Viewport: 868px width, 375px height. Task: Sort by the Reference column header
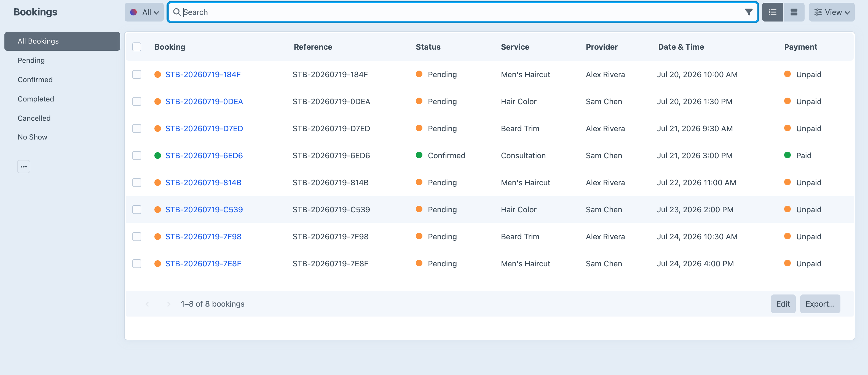coord(313,47)
